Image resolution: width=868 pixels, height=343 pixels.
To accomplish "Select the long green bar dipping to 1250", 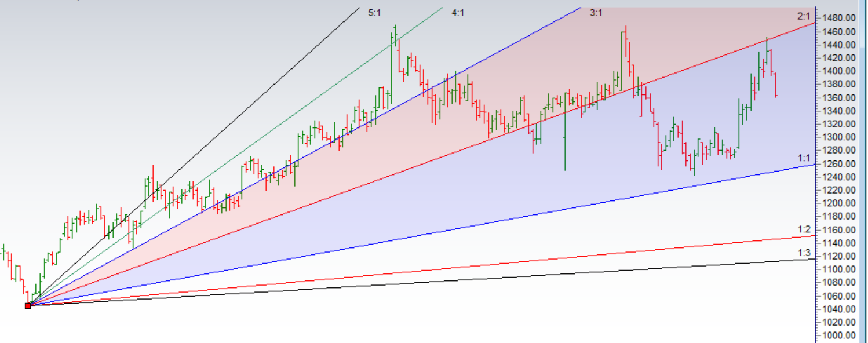I will [x=565, y=139].
